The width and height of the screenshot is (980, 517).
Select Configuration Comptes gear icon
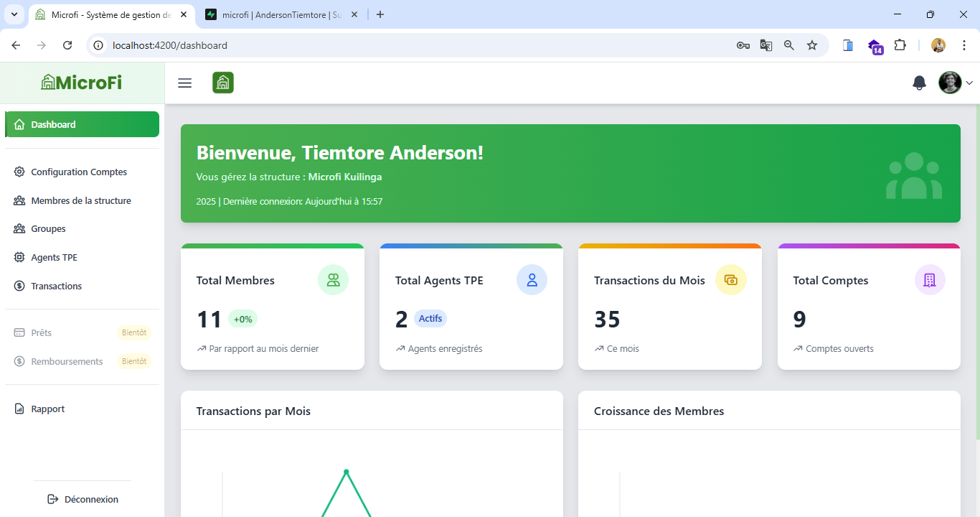point(19,172)
